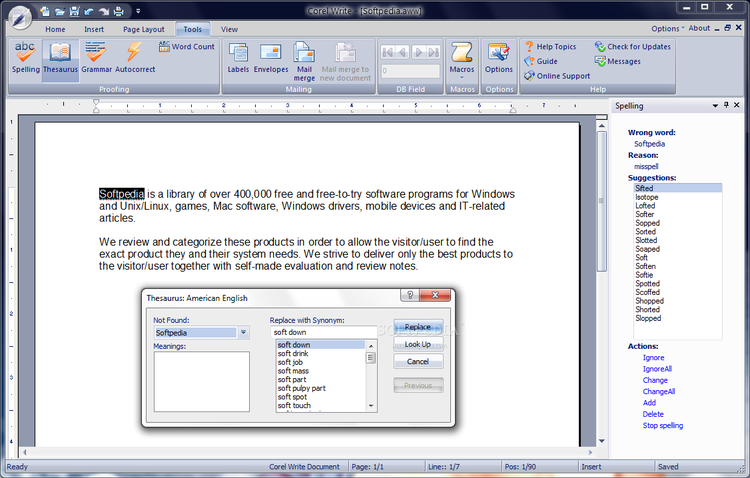Open the Labels mailing tool
This screenshot has height=478, width=750.
[238, 58]
